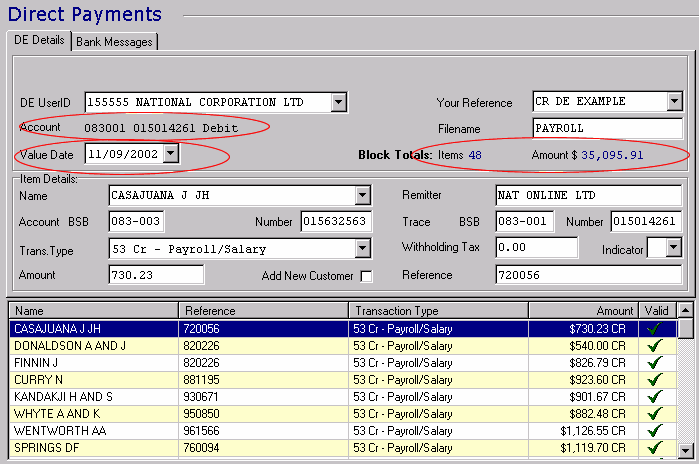The width and height of the screenshot is (699, 464).
Task: Click the valid checkmark for WHYTE A AND K
Action: point(654,413)
